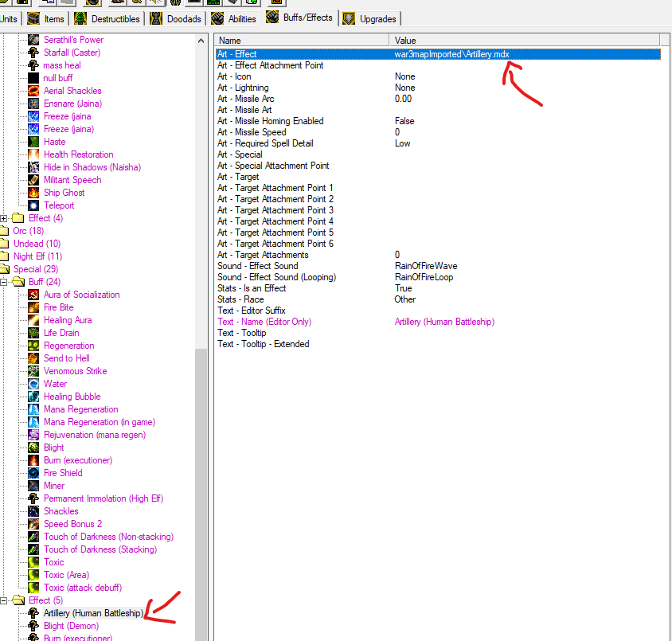Select Permanent Immolation (High Elf)
The image size is (672, 641).
pyautogui.click(x=104, y=498)
